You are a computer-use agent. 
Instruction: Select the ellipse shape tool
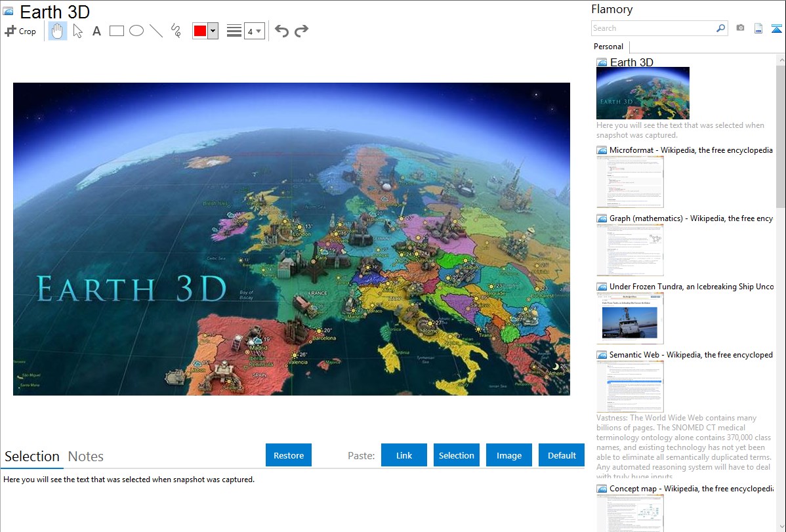pyautogui.click(x=136, y=31)
